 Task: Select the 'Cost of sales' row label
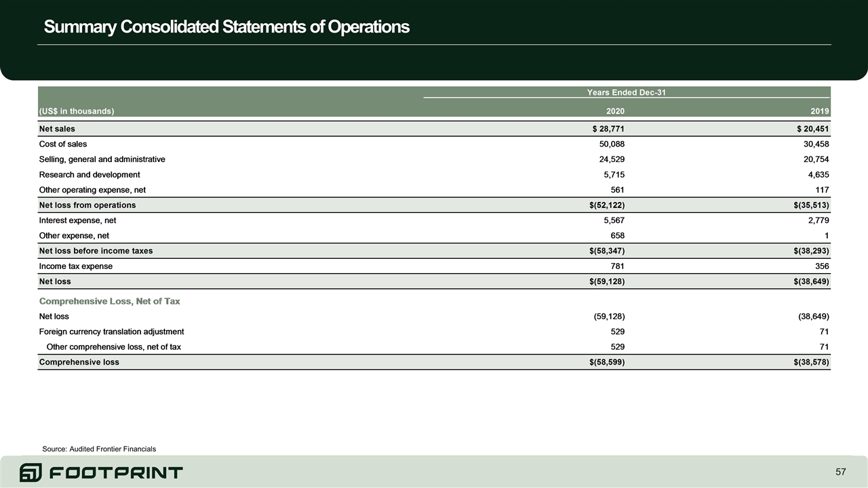[x=63, y=144]
